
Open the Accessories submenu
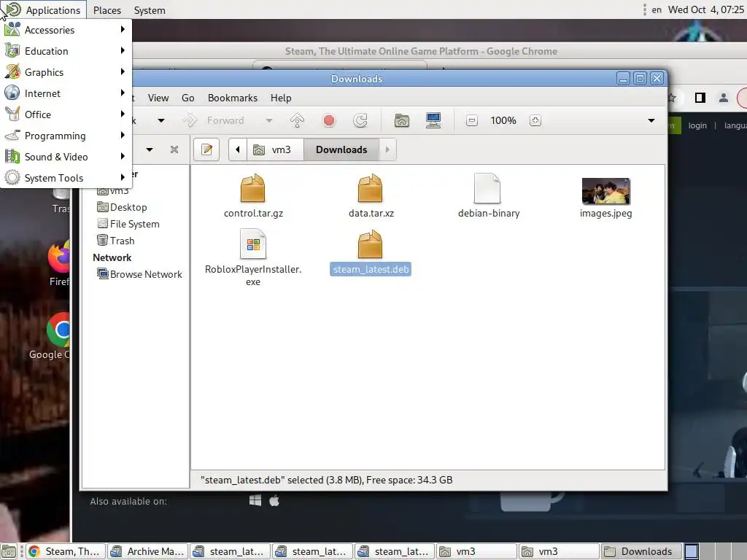[66, 30]
